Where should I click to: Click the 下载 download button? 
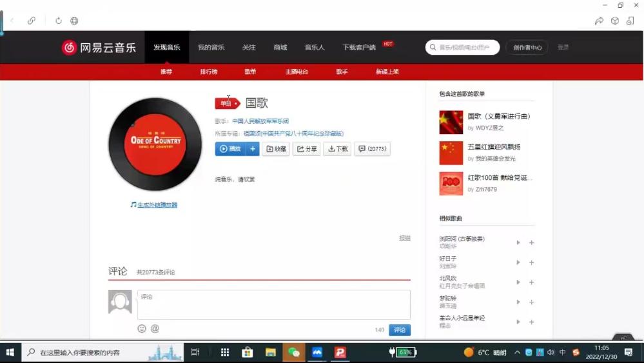(x=337, y=149)
